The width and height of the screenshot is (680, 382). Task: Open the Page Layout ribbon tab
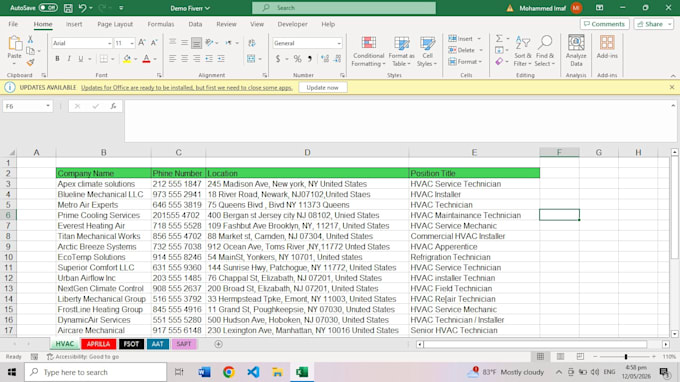[x=115, y=24]
